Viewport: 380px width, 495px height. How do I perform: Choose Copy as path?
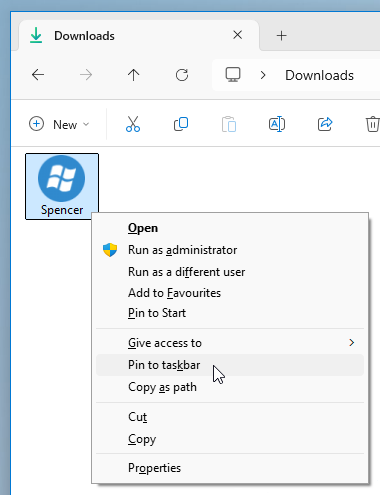point(230,387)
